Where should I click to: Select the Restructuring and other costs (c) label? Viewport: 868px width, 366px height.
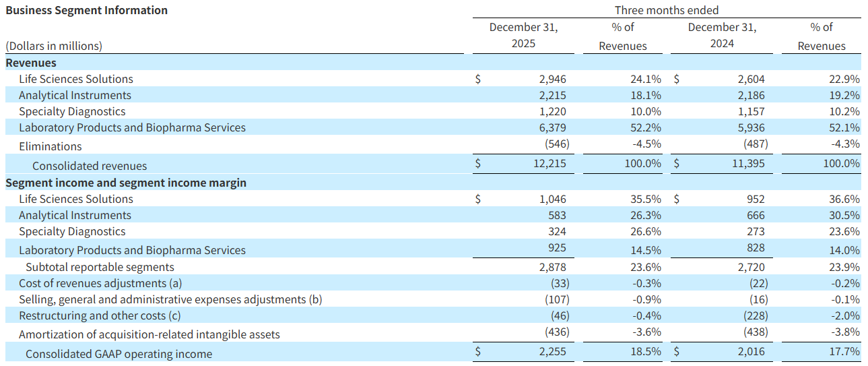(100, 315)
